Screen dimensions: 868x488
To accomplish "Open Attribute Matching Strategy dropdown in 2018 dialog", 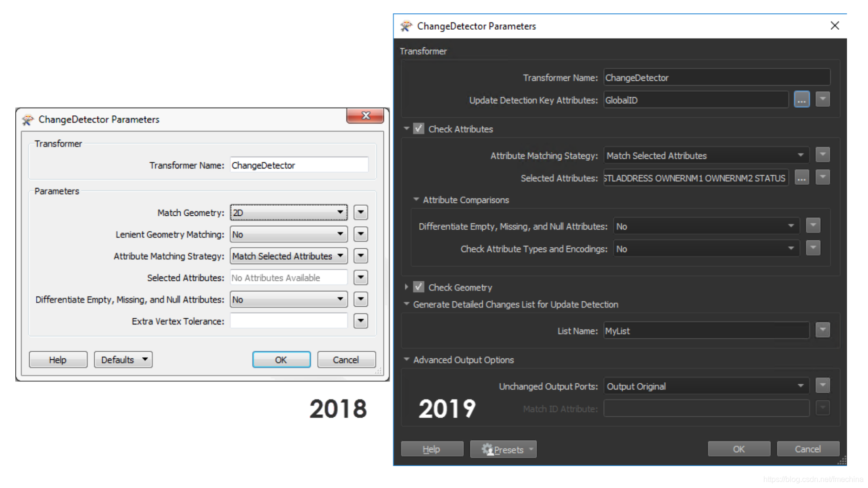I will (x=289, y=256).
